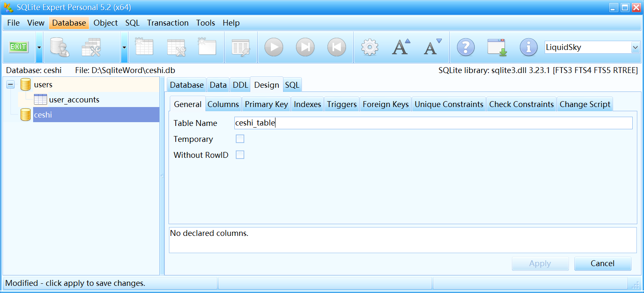
Task: Switch to the Columns tab
Action: pos(223,104)
